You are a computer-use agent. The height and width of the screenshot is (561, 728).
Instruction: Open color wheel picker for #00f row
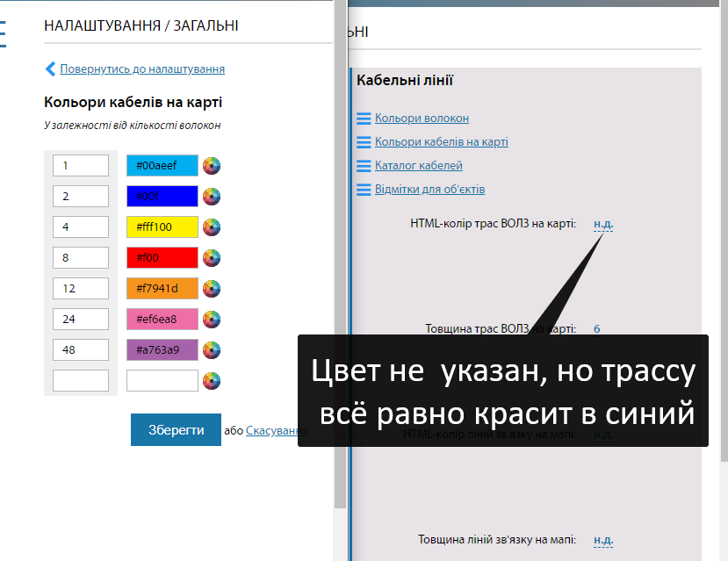coord(212,197)
